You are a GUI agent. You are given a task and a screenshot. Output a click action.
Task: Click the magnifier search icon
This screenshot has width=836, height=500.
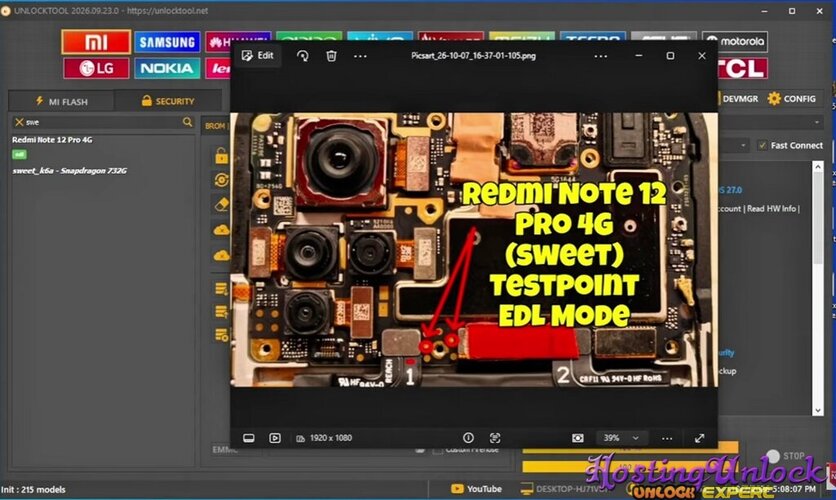coord(187,122)
